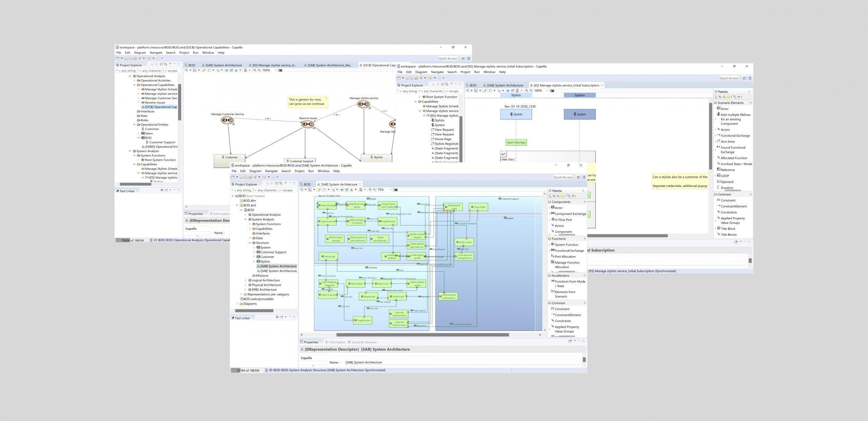Image resolution: width=868 pixels, height=421 pixels.
Task: Click horizontal scrollbar below System Architecture diagram
Action: coord(422,335)
